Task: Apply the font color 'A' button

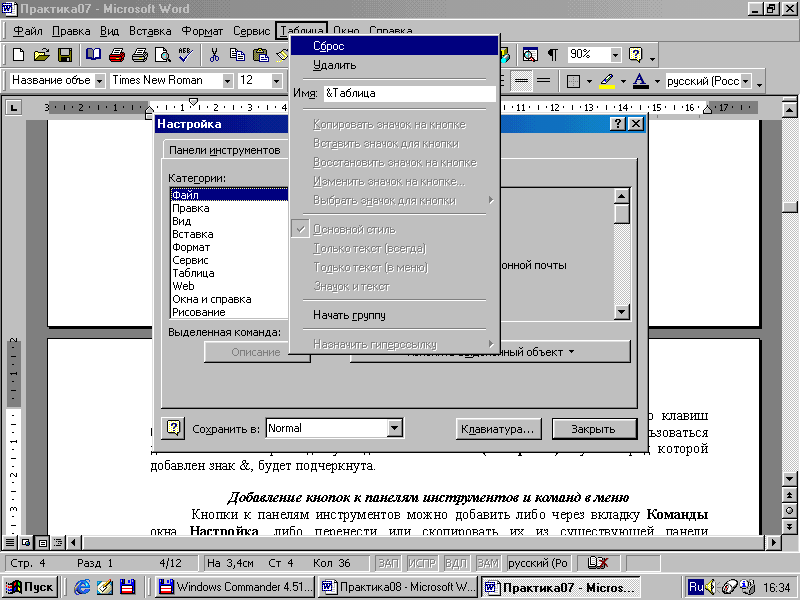Action: [x=640, y=81]
